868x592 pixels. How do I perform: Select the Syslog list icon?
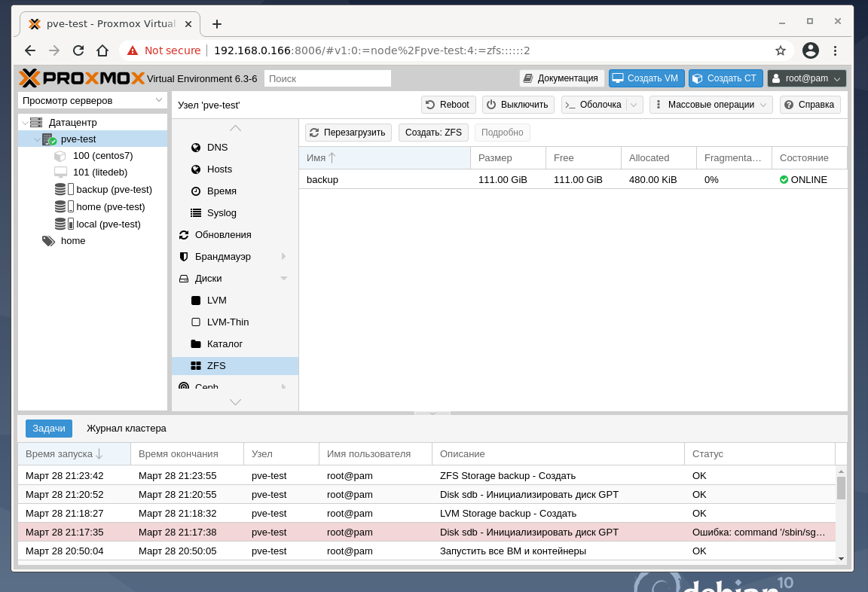point(196,213)
